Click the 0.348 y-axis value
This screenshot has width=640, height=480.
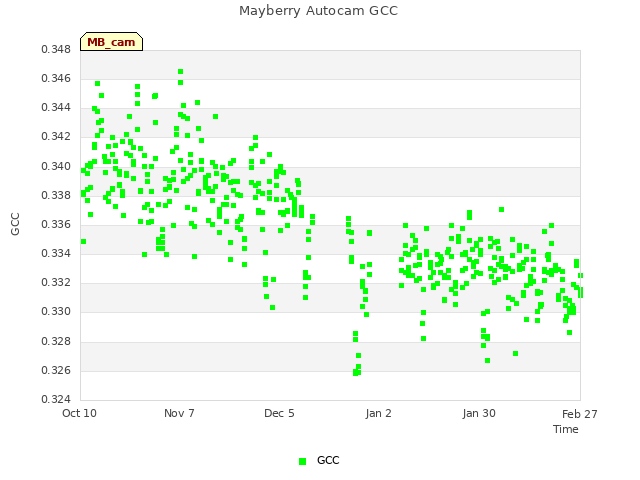(56, 49)
